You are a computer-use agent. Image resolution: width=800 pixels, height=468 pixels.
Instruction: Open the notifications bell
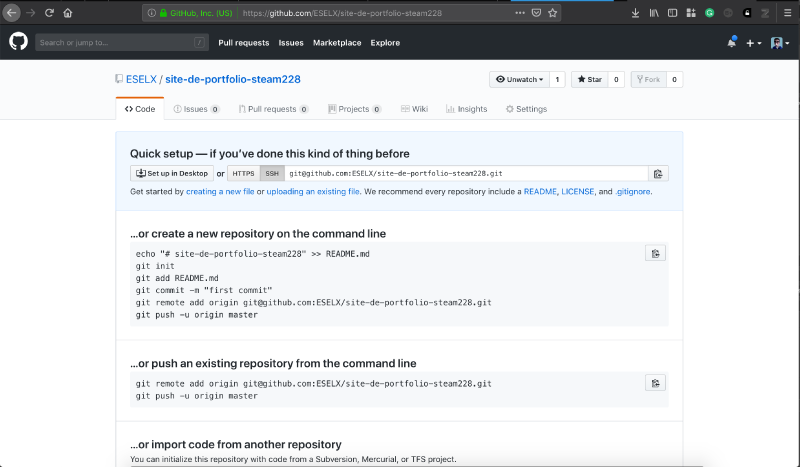pyautogui.click(x=731, y=43)
